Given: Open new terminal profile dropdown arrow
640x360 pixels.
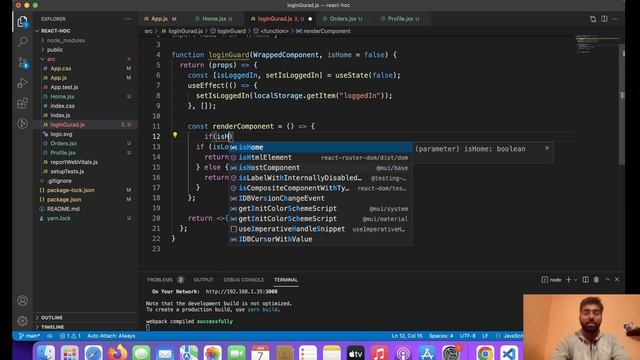Looking at the screenshot, I should pyautogui.click(x=576, y=280).
